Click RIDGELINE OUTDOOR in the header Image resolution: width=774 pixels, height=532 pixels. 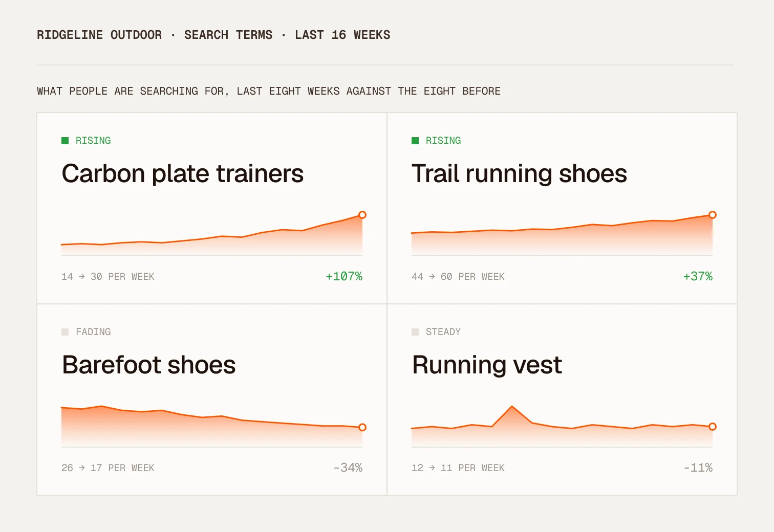[99, 35]
